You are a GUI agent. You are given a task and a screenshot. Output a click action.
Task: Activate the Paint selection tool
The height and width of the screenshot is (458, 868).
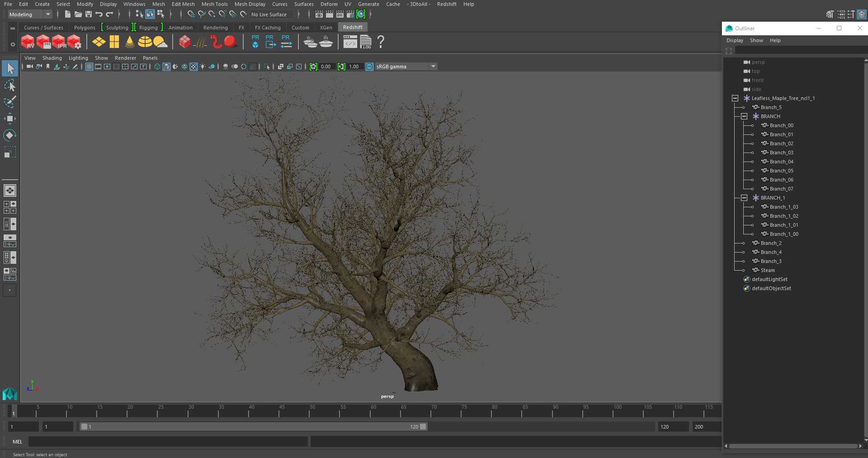(x=10, y=102)
